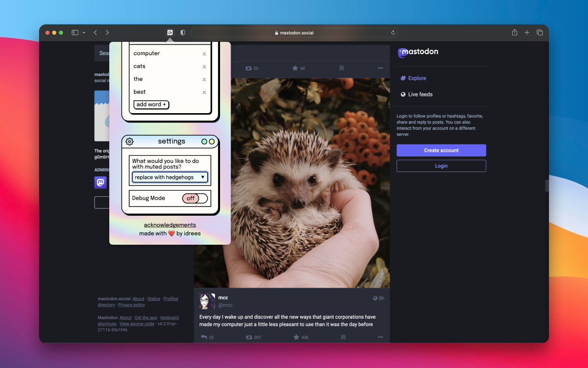This screenshot has width=588, height=368.
Task: Click the Share icon in Safari
Action: click(514, 32)
